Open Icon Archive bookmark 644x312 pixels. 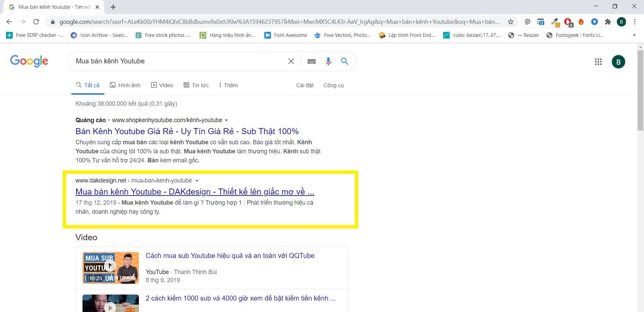[x=99, y=35]
